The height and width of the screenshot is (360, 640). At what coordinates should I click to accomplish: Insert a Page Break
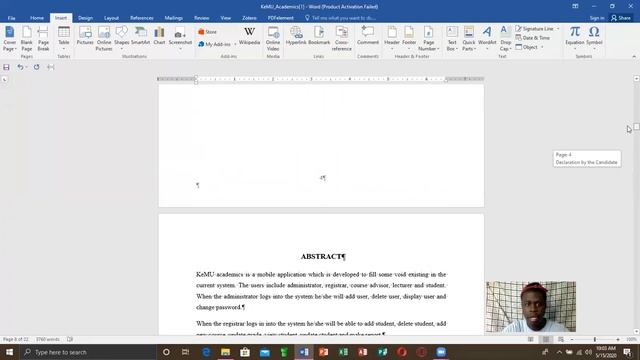(43, 39)
